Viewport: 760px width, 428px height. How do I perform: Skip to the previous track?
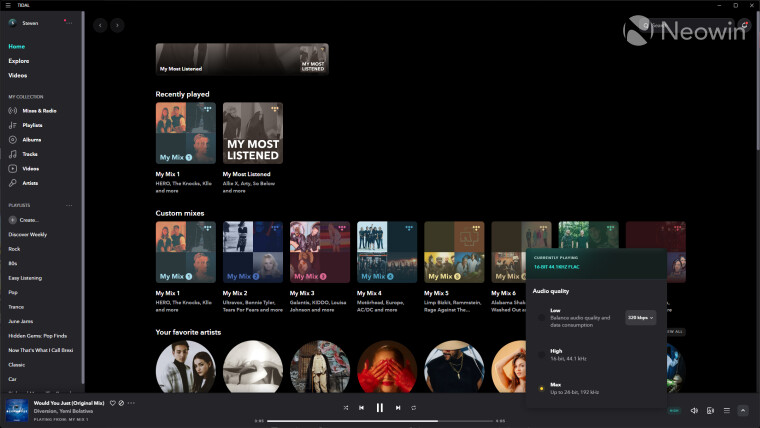click(362, 408)
